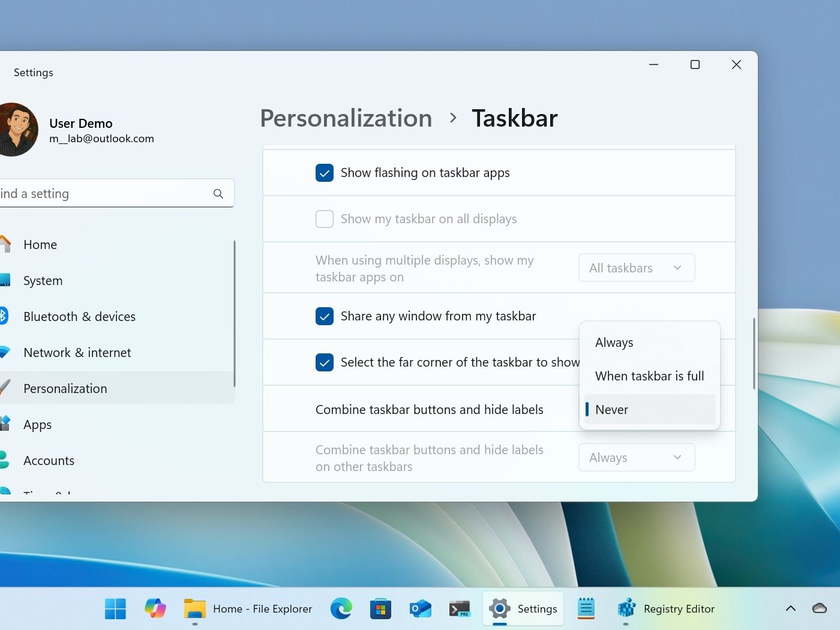Image resolution: width=840 pixels, height=630 pixels.
Task: Untick Select far corner of taskbar checkbox
Action: (x=325, y=362)
